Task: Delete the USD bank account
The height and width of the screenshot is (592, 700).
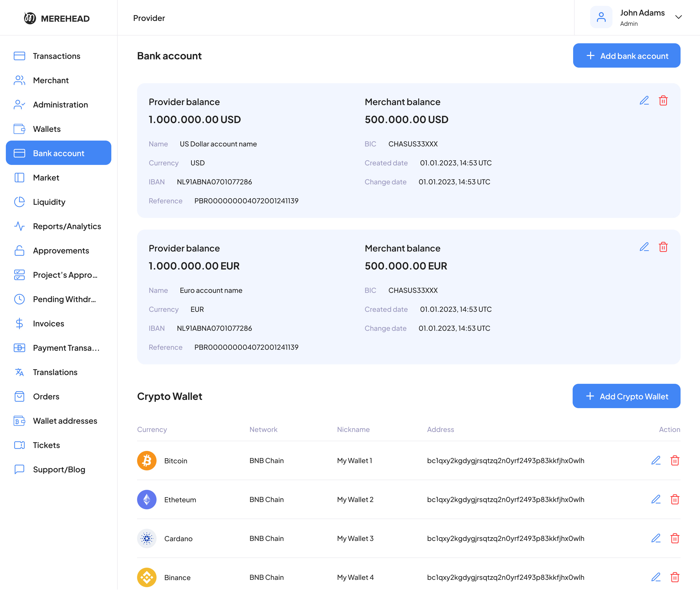Action: coord(663,101)
